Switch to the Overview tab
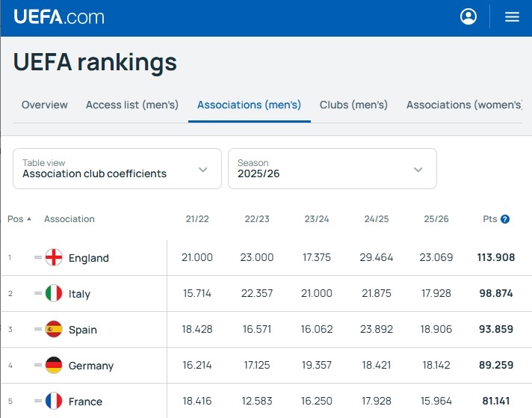The height and width of the screenshot is (418, 532). coord(44,105)
